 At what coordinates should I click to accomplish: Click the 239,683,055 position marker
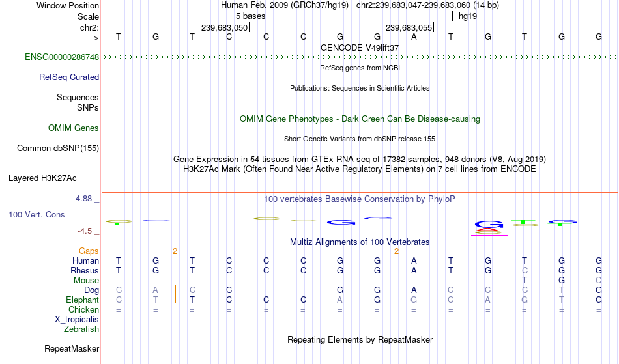pos(409,27)
